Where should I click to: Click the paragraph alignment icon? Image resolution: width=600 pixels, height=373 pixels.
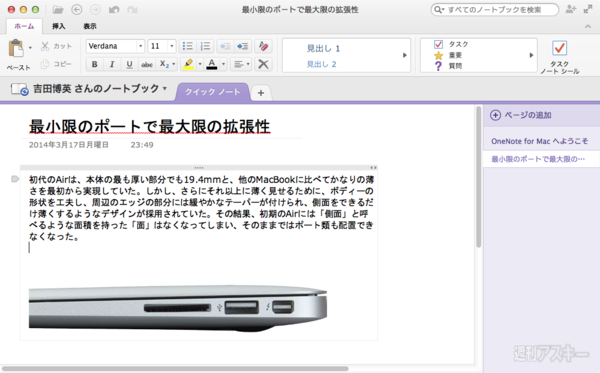pos(238,64)
